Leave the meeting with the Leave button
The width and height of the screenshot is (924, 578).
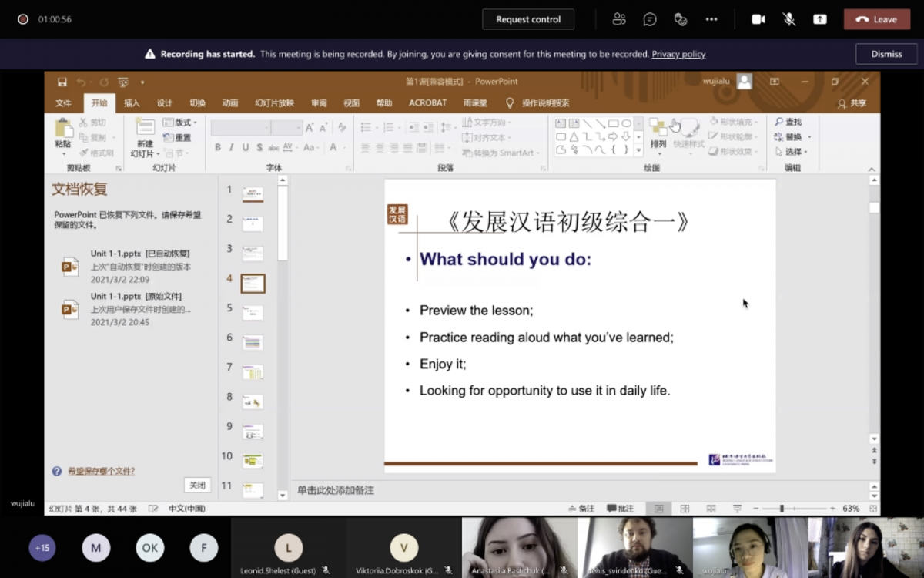pos(877,19)
